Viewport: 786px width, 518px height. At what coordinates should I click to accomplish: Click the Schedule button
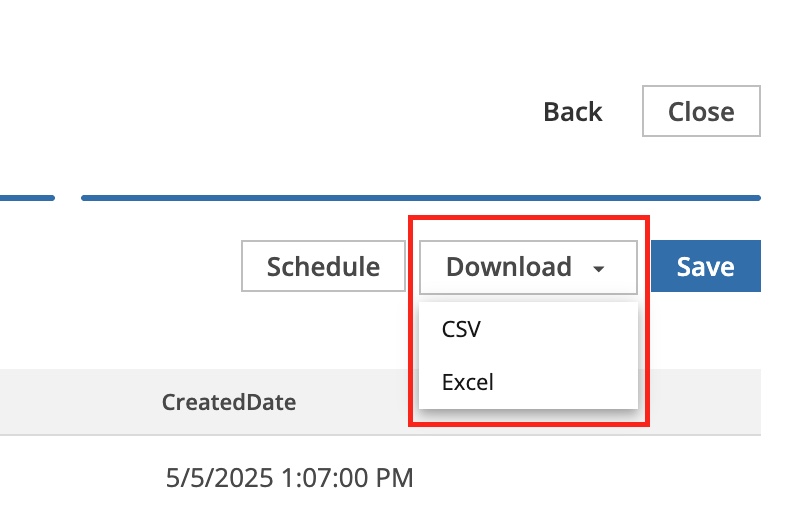[323, 267]
